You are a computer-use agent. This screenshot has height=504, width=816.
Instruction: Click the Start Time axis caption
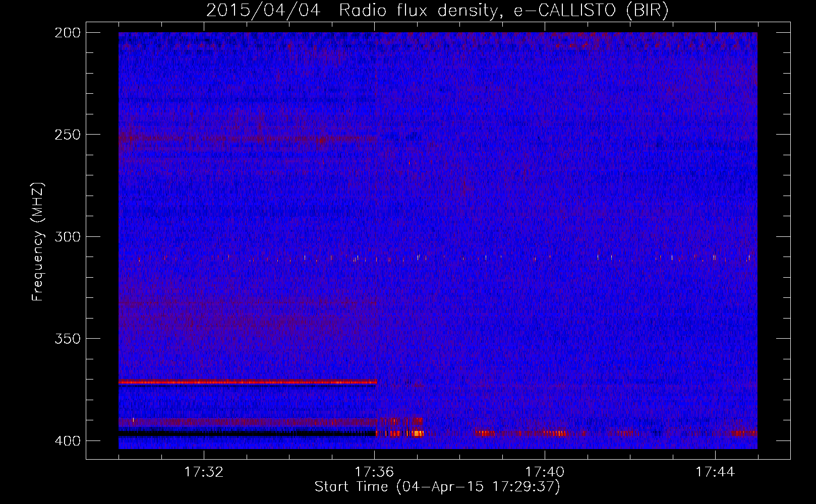[x=437, y=487]
